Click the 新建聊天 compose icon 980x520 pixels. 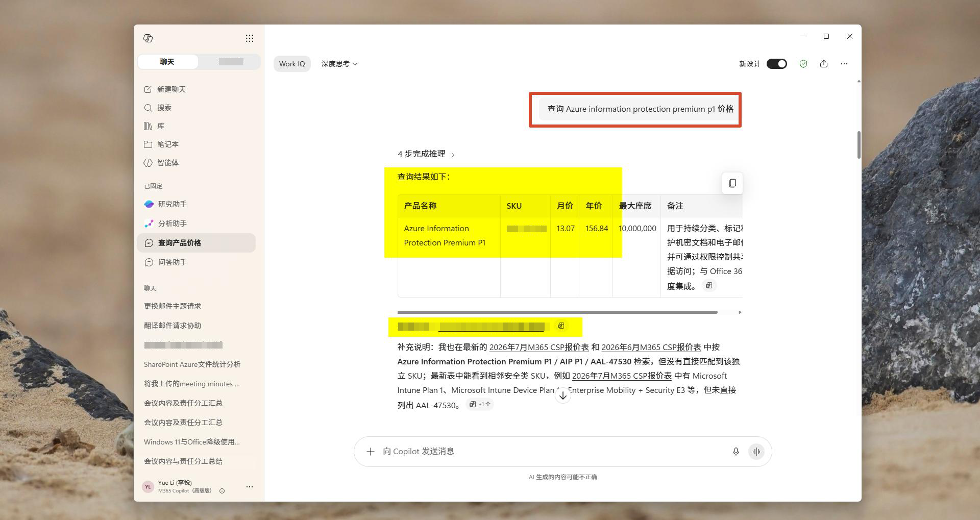point(148,89)
